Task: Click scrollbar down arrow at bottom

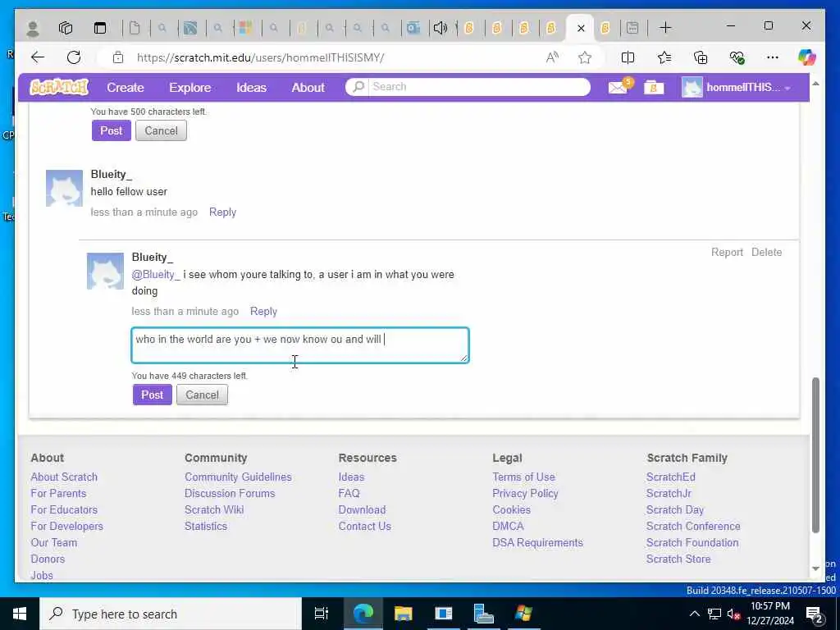Action: pyautogui.click(x=815, y=568)
